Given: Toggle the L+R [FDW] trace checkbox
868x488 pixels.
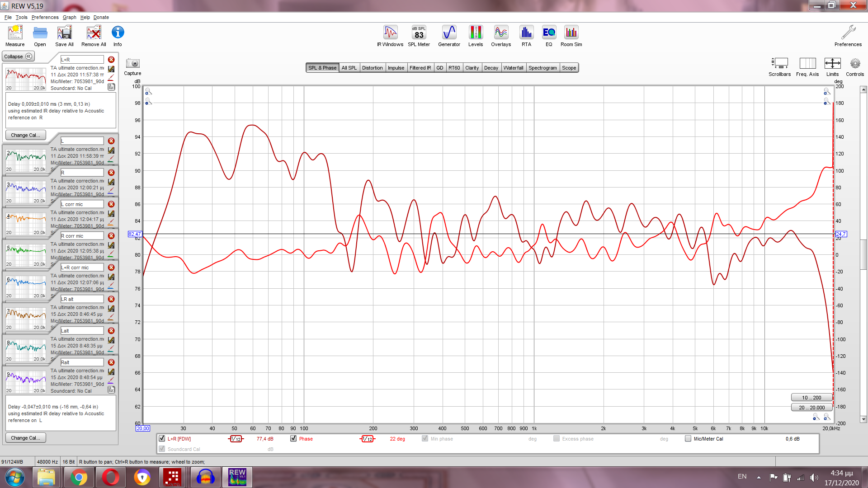Looking at the screenshot, I should tap(162, 438).
